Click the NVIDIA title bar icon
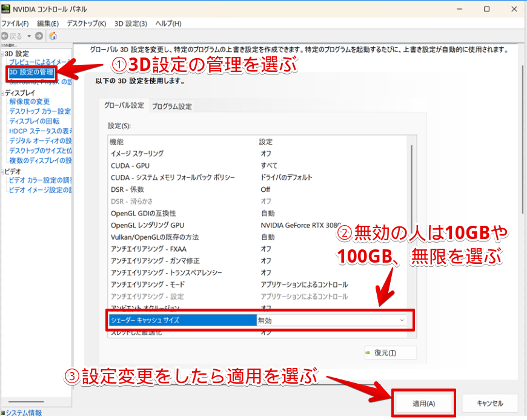This screenshot has width=527, height=420. (x=5, y=9)
